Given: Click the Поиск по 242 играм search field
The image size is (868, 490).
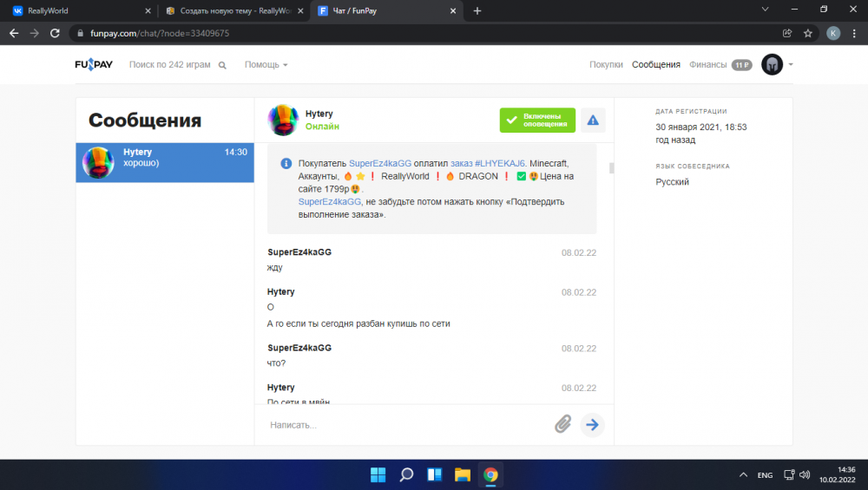Looking at the screenshot, I should click(169, 65).
